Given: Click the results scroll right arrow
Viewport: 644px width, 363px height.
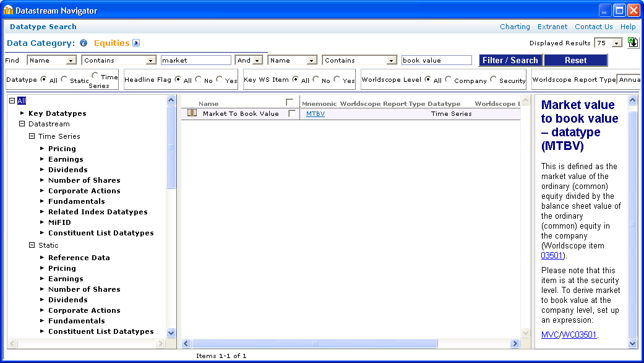Looking at the screenshot, I should point(515,343).
